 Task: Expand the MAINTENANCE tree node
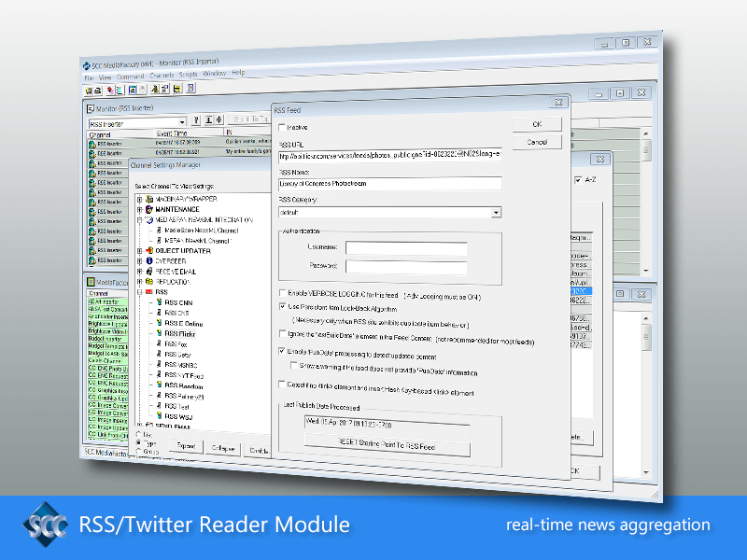(x=139, y=209)
